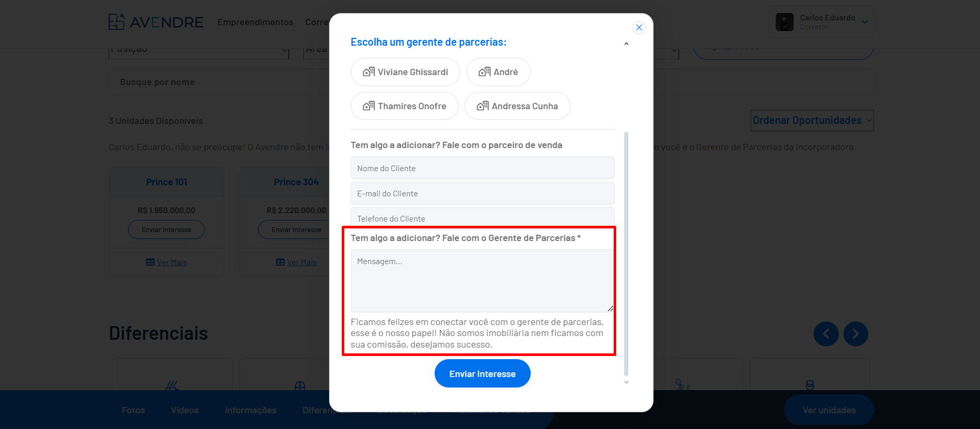Switch to the Fotos tab
980x429 pixels.
point(133,410)
